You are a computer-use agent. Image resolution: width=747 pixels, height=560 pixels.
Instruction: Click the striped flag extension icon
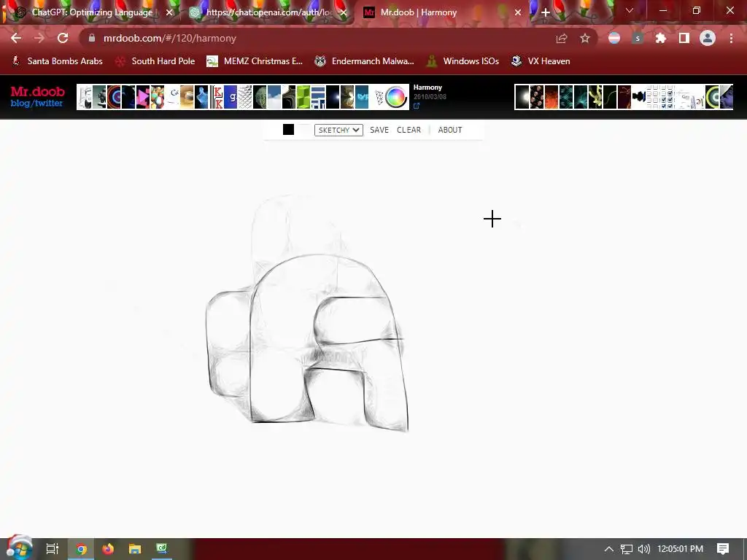point(614,38)
